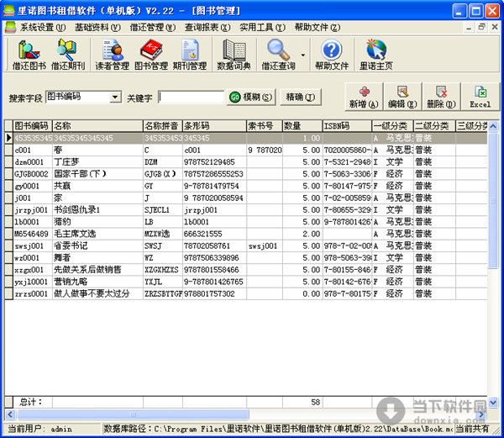Screen dimensions: 504x438
Task: Open 读者管理 reader management icon
Action: coord(113,55)
